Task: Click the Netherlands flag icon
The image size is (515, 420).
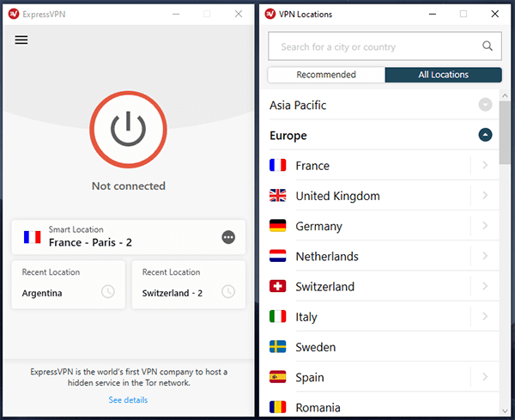Action: [278, 256]
